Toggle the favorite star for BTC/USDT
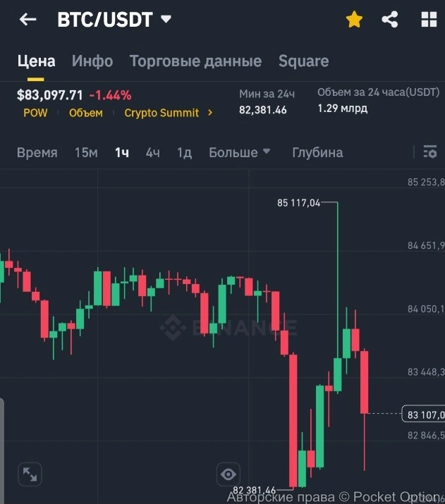The height and width of the screenshot is (504, 445). (x=354, y=20)
